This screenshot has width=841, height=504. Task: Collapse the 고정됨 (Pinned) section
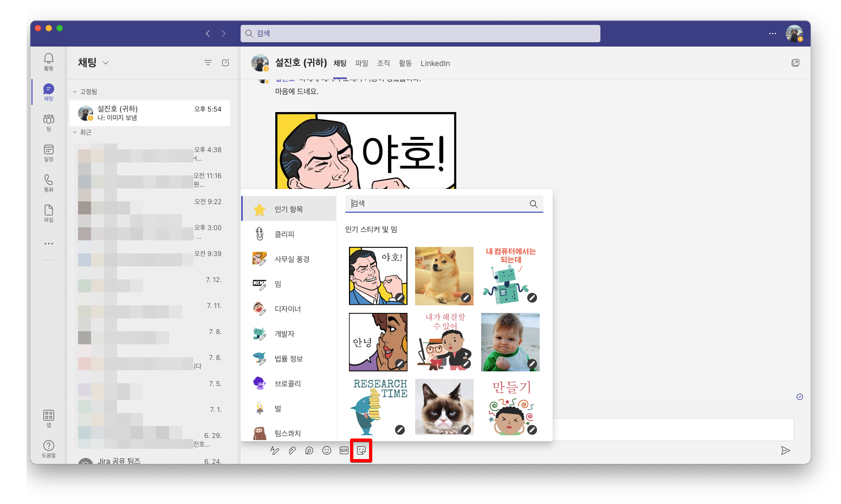[75, 91]
